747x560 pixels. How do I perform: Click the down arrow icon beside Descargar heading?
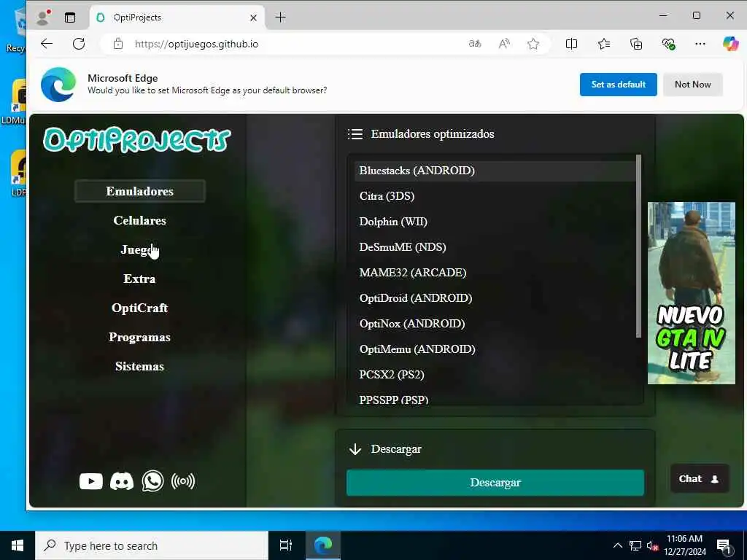pos(355,449)
